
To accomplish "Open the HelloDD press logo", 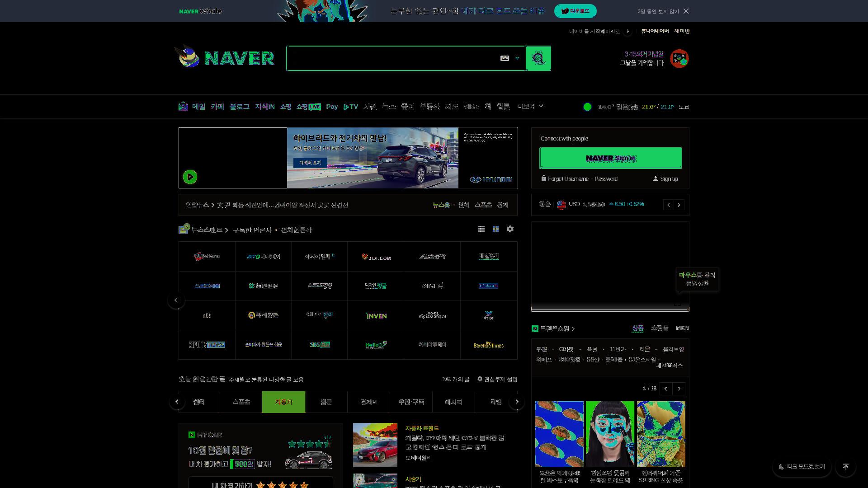I will (x=376, y=345).
